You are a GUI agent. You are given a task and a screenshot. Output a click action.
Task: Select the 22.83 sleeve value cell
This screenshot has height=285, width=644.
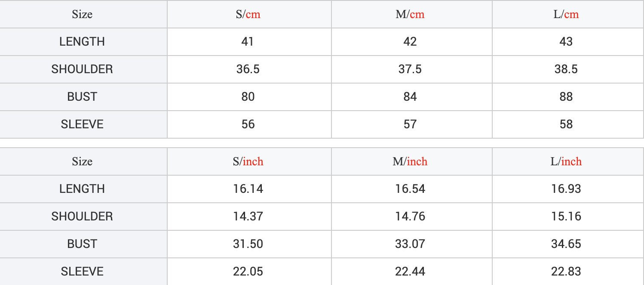pyautogui.click(x=566, y=271)
